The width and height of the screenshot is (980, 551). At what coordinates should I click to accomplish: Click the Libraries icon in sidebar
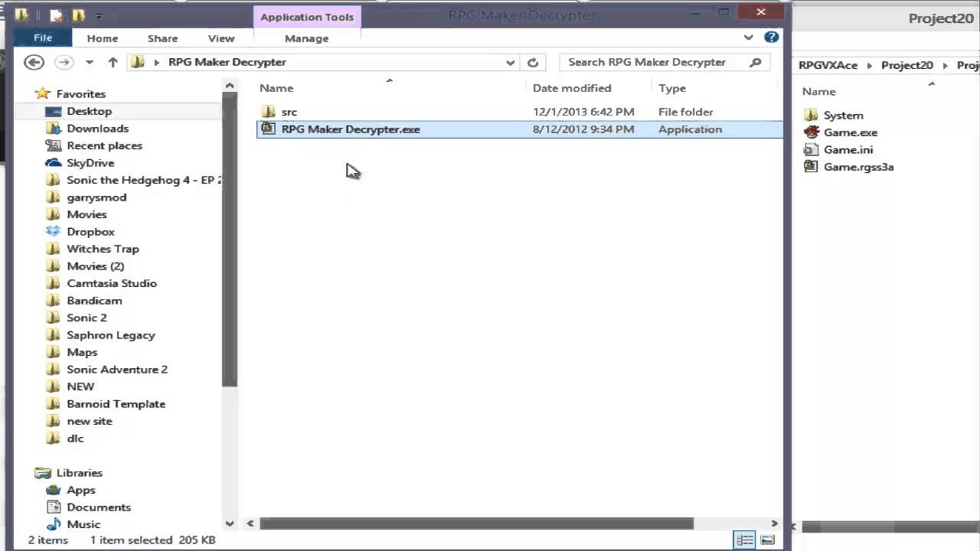(x=43, y=473)
